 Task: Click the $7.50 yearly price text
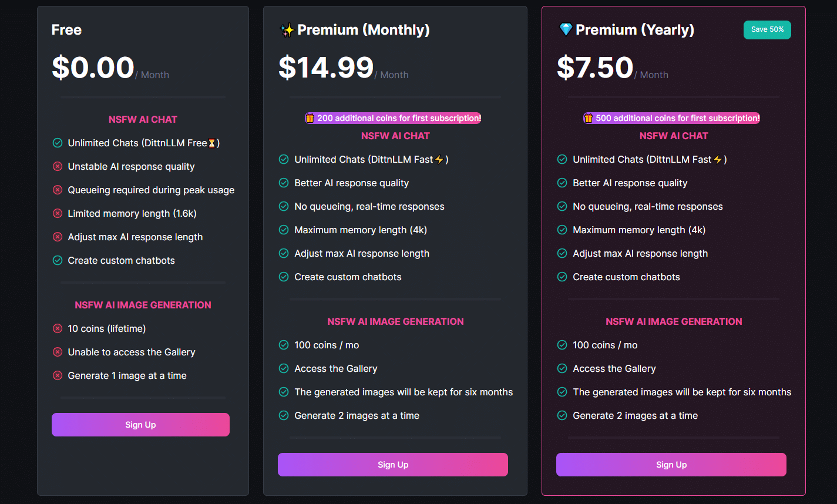click(x=595, y=68)
